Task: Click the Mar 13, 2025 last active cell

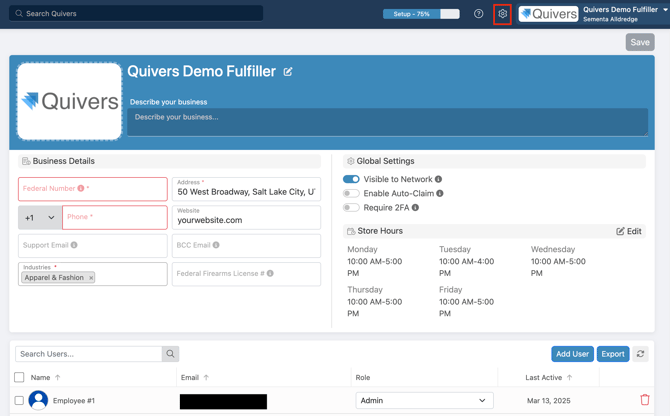Action: [x=549, y=401]
